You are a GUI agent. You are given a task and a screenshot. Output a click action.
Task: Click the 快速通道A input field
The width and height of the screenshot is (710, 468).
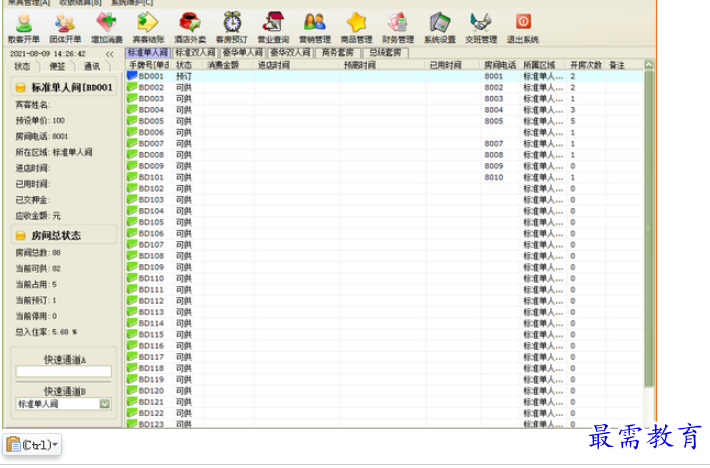pyautogui.click(x=63, y=372)
